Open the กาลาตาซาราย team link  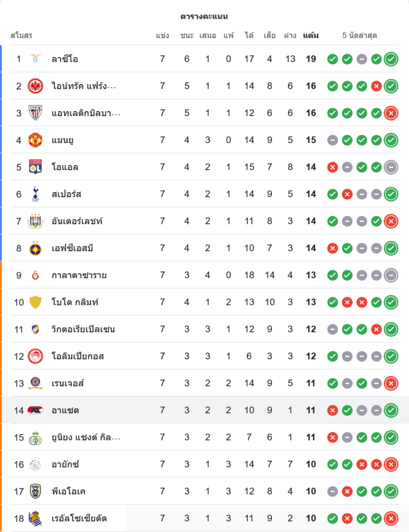[x=79, y=275]
